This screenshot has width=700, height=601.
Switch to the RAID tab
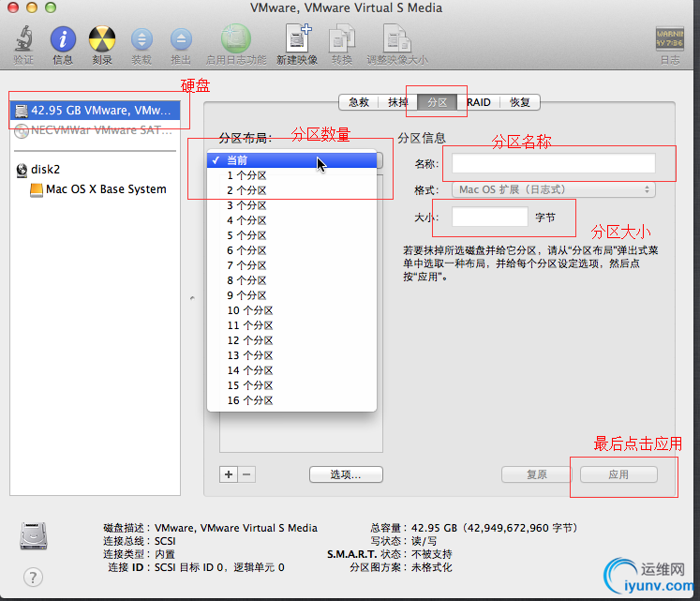tap(478, 102)
